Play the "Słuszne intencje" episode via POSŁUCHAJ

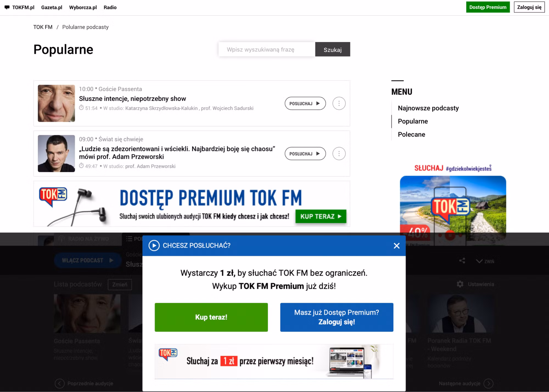coord(305,103)
